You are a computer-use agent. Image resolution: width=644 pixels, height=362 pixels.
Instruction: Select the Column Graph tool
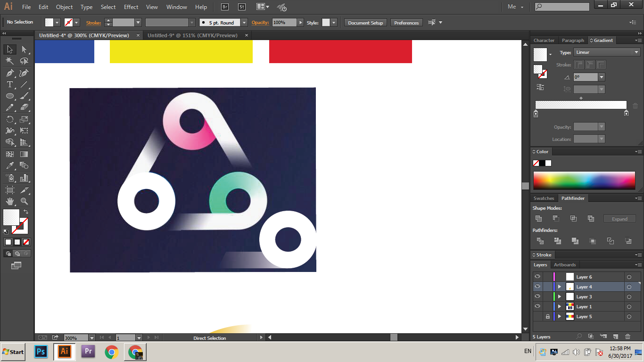pos(25,178)
